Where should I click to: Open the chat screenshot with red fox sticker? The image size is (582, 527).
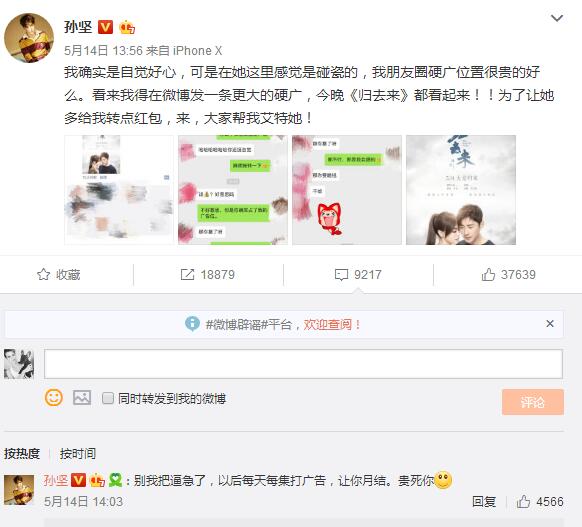[347, 190]
